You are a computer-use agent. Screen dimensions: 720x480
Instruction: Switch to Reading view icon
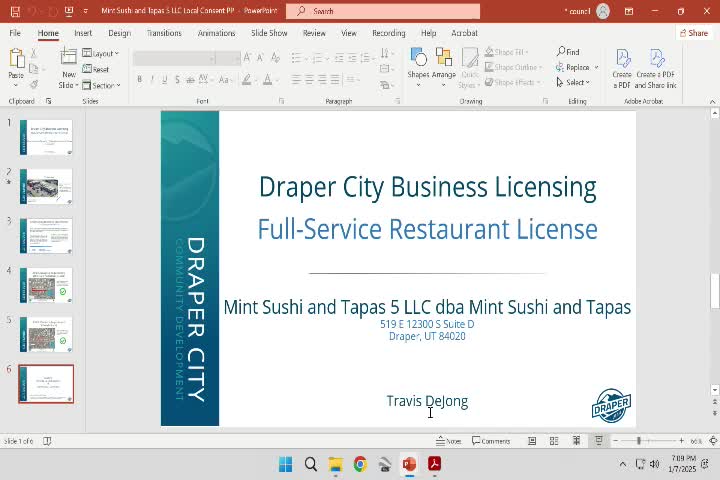(576, 441)
